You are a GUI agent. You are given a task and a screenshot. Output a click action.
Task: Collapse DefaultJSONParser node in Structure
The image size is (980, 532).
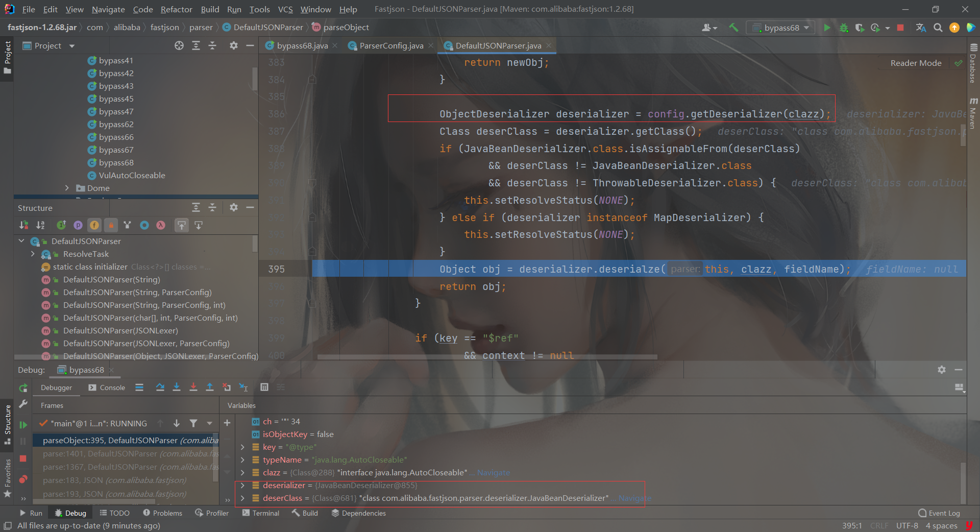click(21, 241)
